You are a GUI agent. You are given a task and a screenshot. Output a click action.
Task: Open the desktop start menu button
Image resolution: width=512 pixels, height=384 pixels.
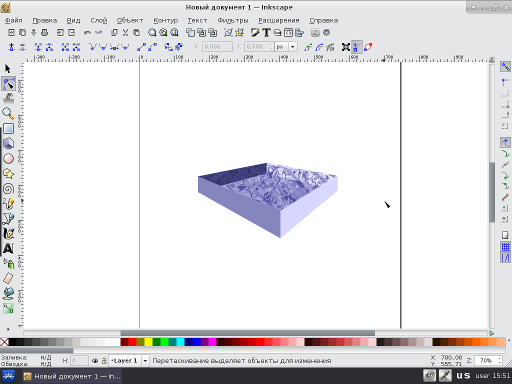(8, 376)
